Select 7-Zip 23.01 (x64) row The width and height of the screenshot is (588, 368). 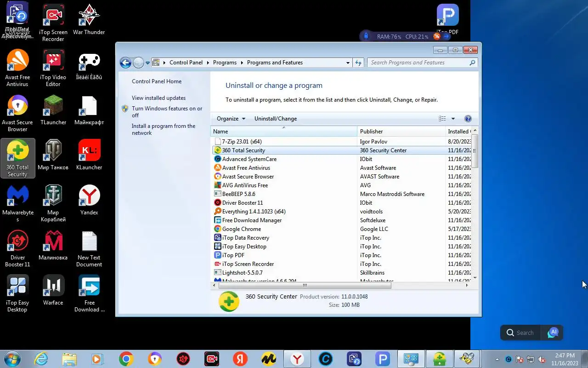coord(342,142)
